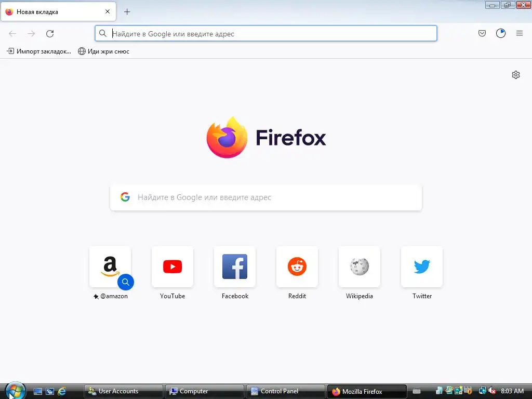The image size is (532, 399).
Task: Close the Новая вкладка tab
Action: pos(108,11)
